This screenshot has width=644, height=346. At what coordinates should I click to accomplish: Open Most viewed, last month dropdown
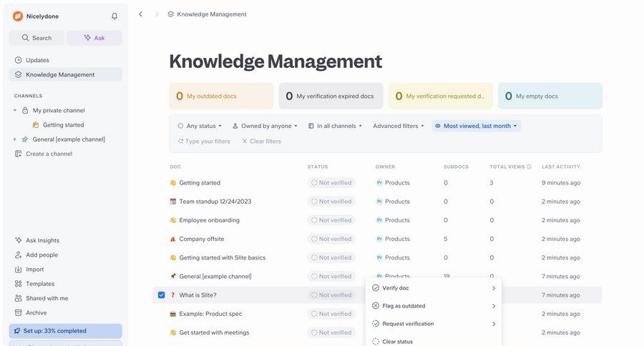point(476,126)
